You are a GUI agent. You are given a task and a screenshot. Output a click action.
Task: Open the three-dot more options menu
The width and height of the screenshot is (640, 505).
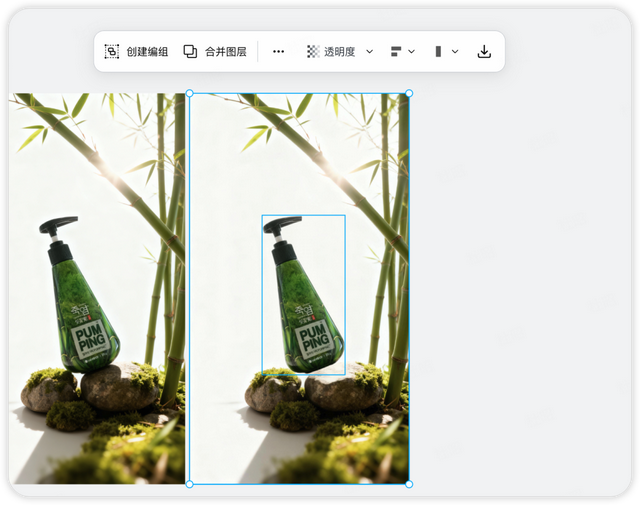tap(278, 52)
